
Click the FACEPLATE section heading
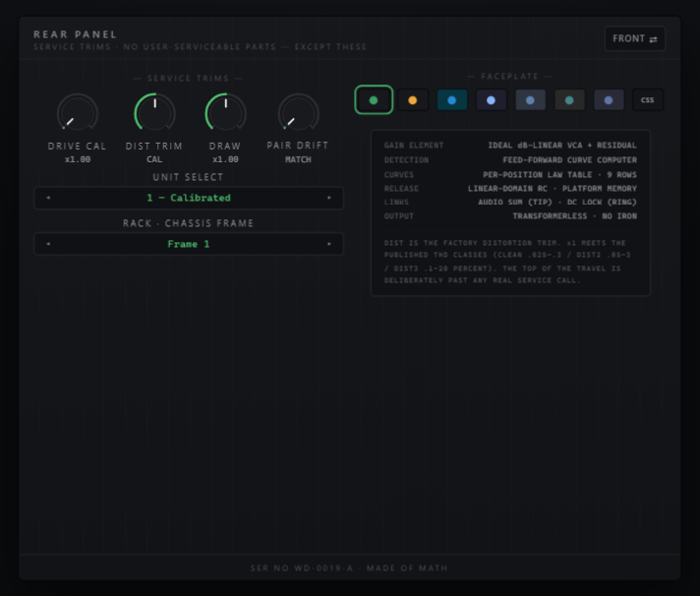point(510,77)
